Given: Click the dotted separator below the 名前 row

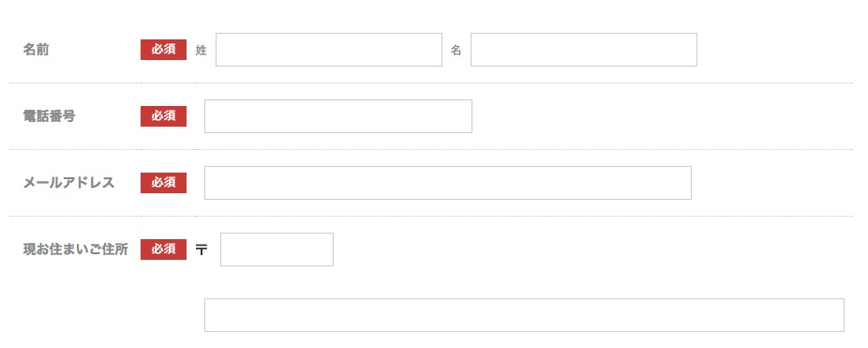Looking at the screenshot, I should (431, 83).
